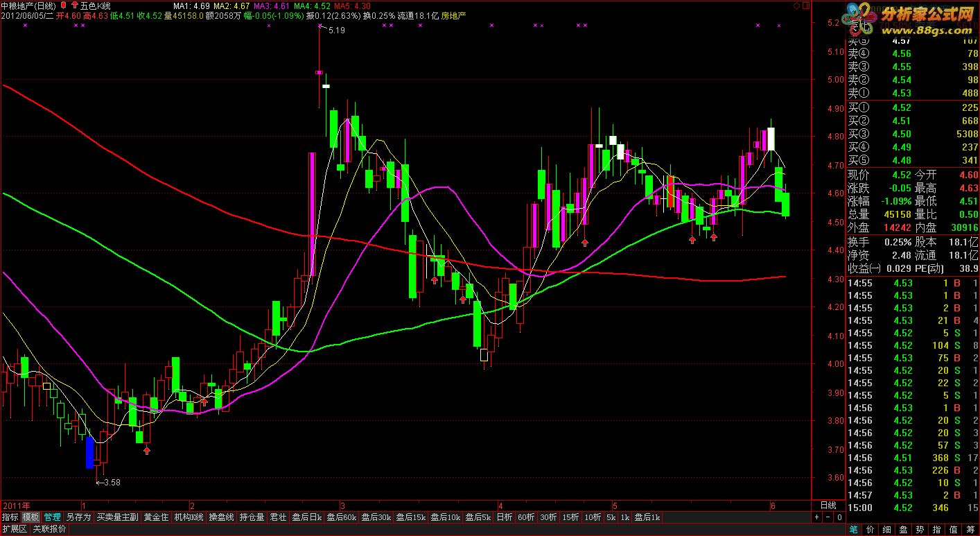Screen dimensions: 980x536
Task: Switch to the 细 tab
Action: [x=887, y=530]
